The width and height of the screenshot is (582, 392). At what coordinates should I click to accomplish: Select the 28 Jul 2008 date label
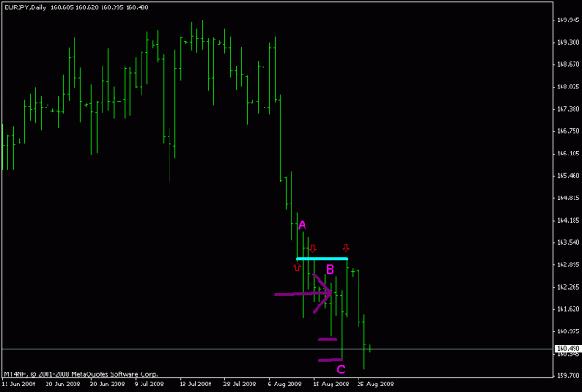pos(239,384)
